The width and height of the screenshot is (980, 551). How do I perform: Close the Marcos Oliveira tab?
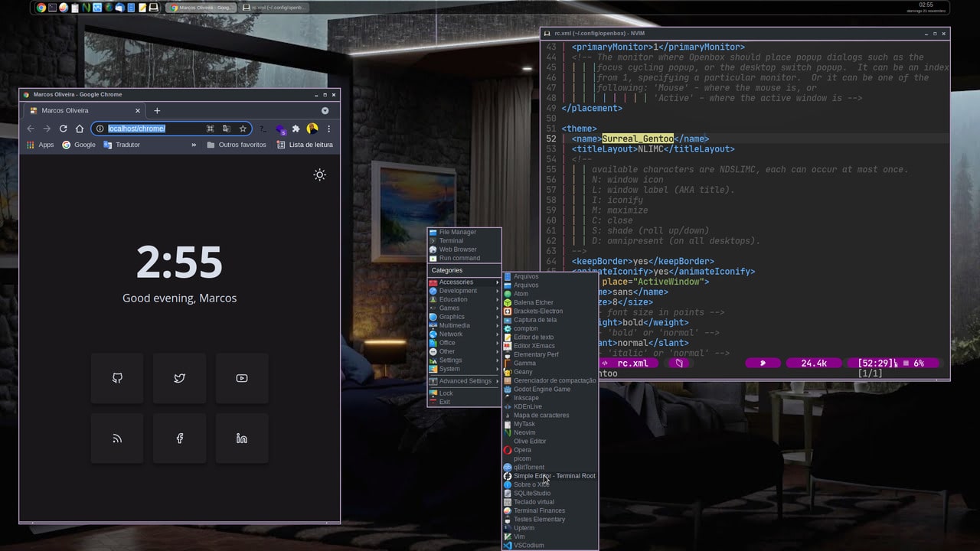click(138, 110)
